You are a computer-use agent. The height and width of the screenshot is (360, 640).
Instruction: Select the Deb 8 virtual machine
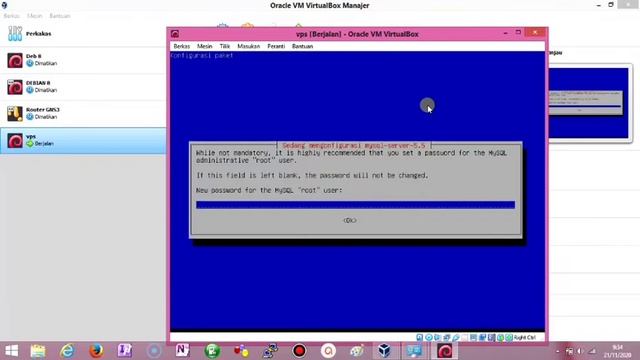point(83,60)
